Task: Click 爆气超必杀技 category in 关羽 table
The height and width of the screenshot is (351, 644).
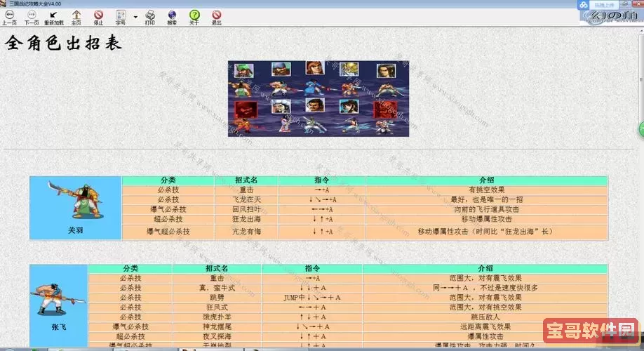Action: [168, 232]
